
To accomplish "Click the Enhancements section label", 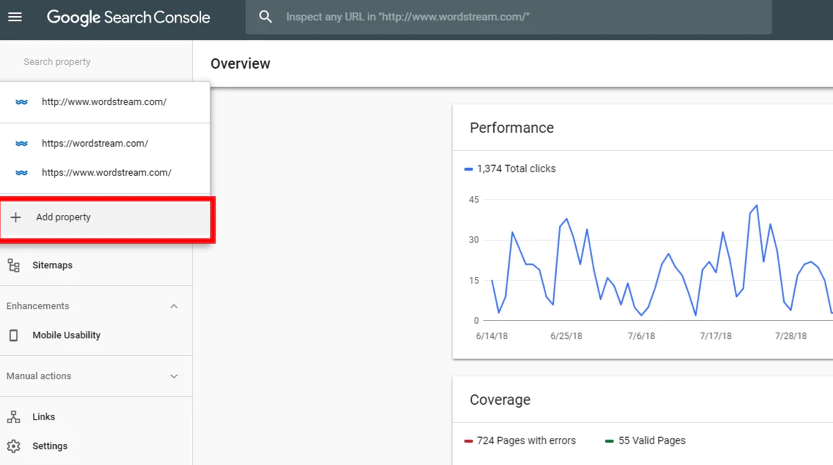I will pyautogui.click(x=38, y=306).
